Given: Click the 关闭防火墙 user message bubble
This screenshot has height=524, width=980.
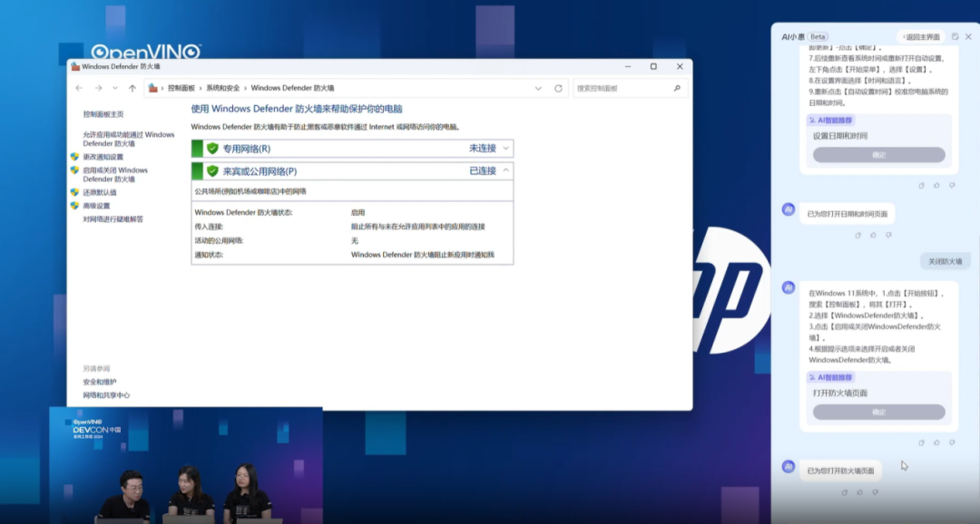Looking at the screenshot, I should click(945, 262).
